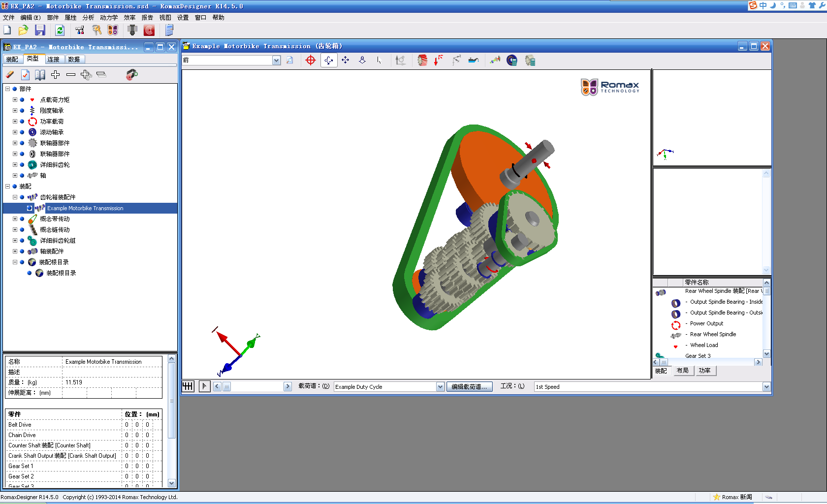Expand the 点载荷力矩 tree node
Viewport: 827px width, 504px height.
point(15,100)
